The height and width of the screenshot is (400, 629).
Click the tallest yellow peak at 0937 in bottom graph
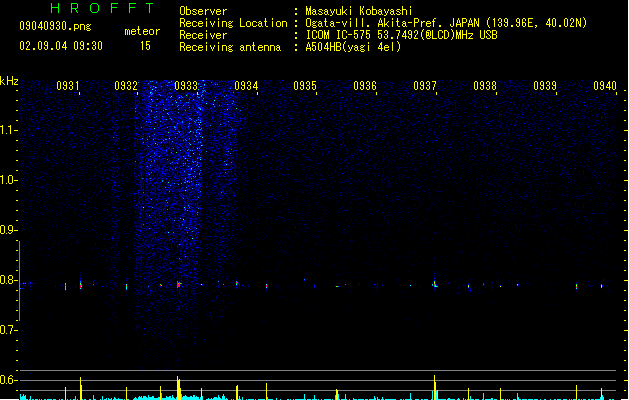point(434,387)
